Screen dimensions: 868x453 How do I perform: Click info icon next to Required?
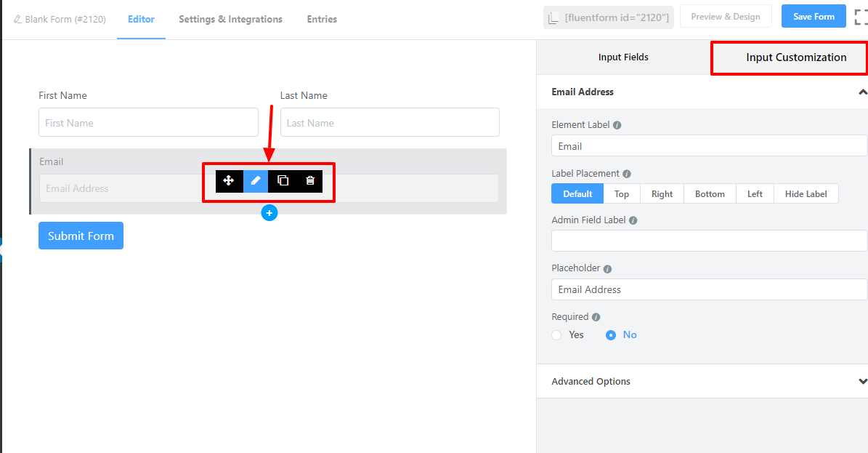(x=596, y=317)
